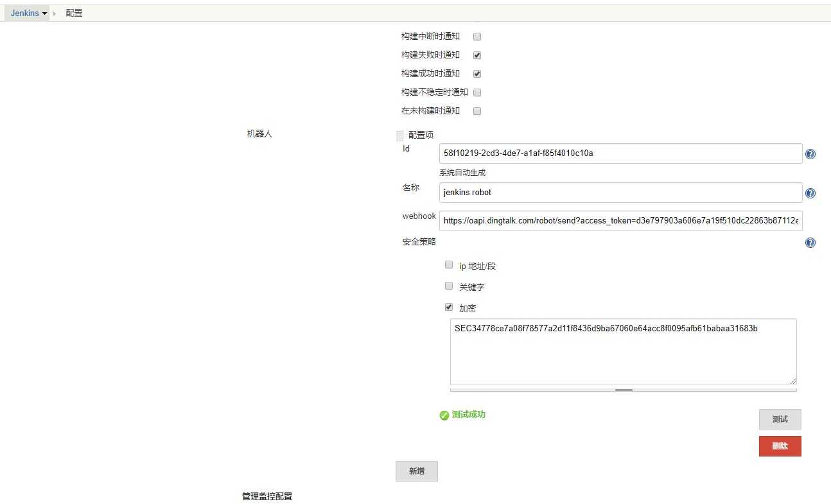This screenshot has width=831, height=504.
Task: Click the 机器人 section label
Action: [259, 134]
